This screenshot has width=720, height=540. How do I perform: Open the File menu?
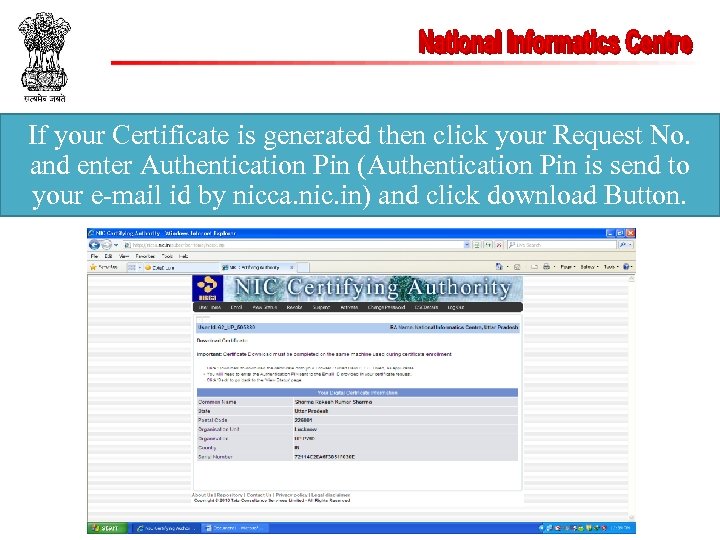pos(94,256)
